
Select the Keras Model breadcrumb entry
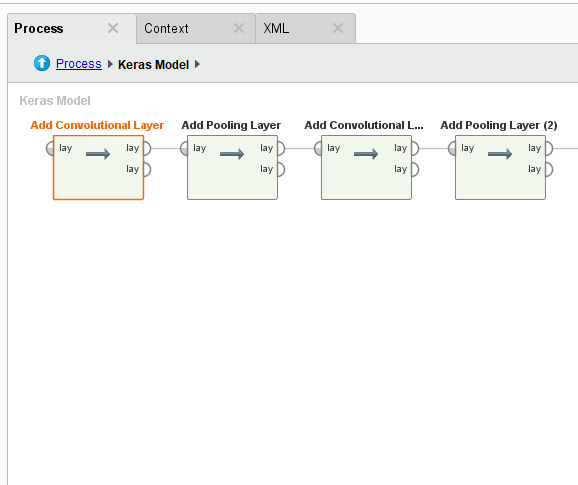(153, 64)
